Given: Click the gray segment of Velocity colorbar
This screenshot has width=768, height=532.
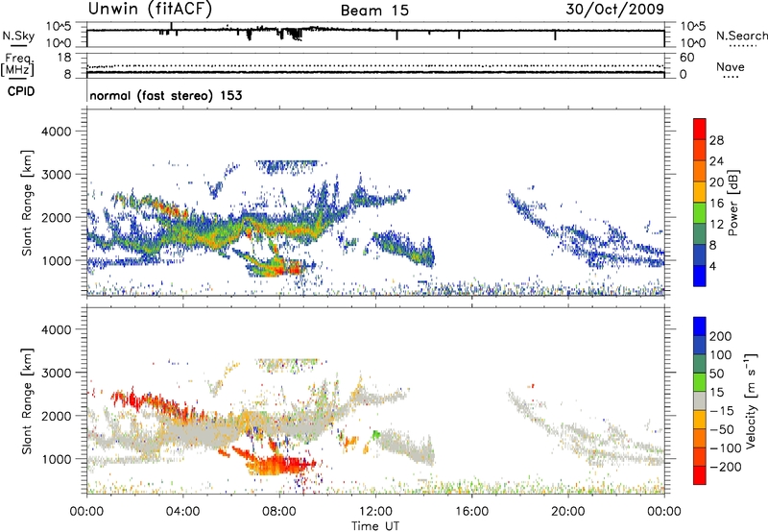Looking at the screenshot, I should (700, 400).
